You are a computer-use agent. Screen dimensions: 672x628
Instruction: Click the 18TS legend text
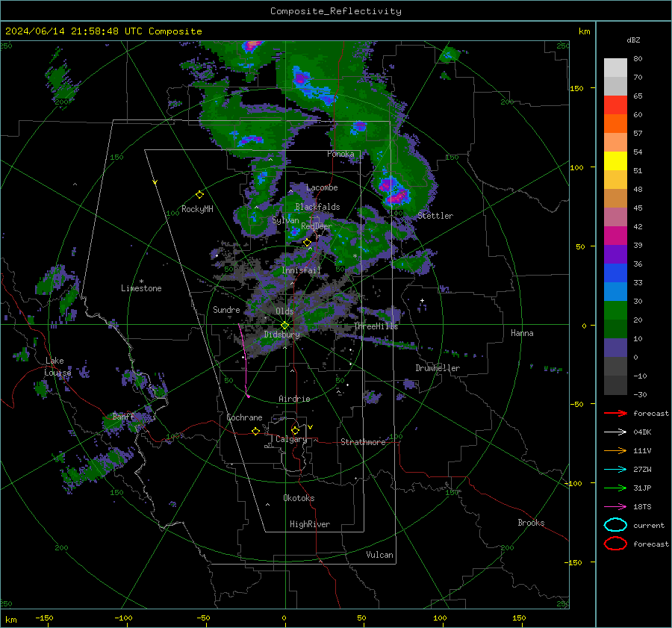(642, 507)
